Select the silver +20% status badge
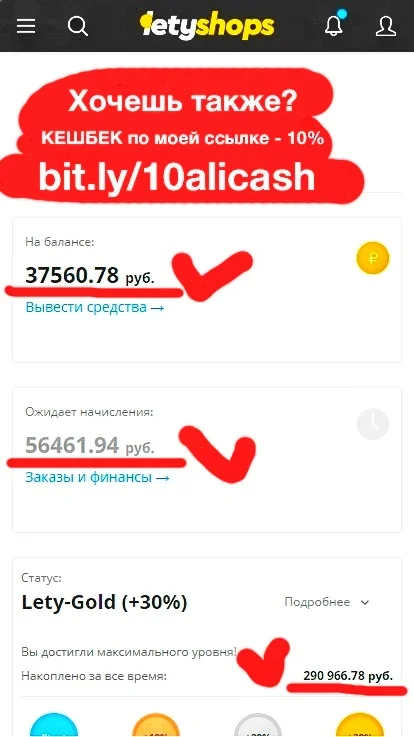 tap(258, 725)
